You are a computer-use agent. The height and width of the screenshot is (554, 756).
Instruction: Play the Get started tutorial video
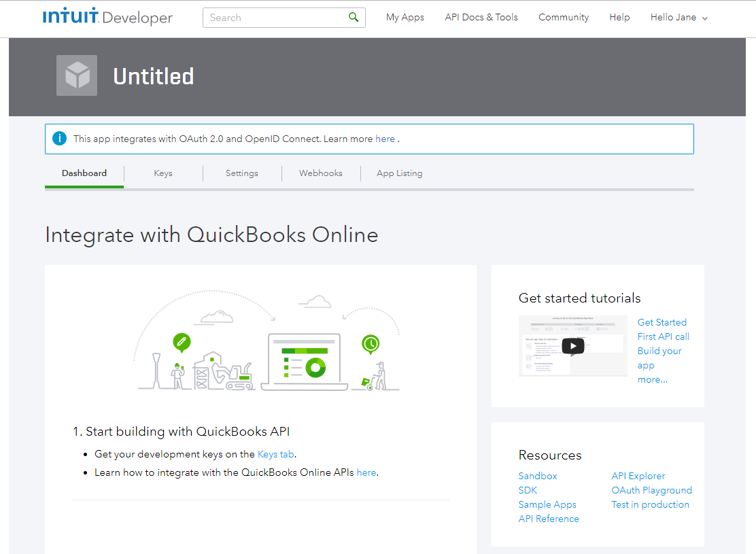(572, 346)
